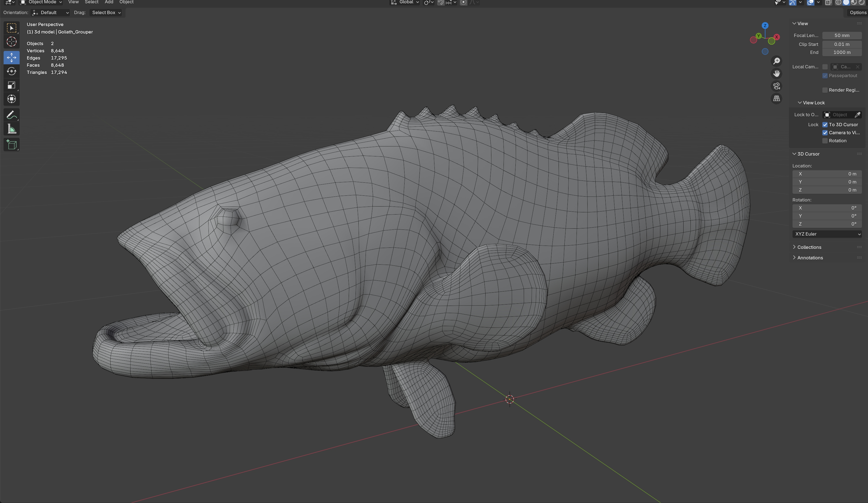The height and width of the screenshot is (503, 868).
Task: Select the Measure tool
Action: (11, 129)
